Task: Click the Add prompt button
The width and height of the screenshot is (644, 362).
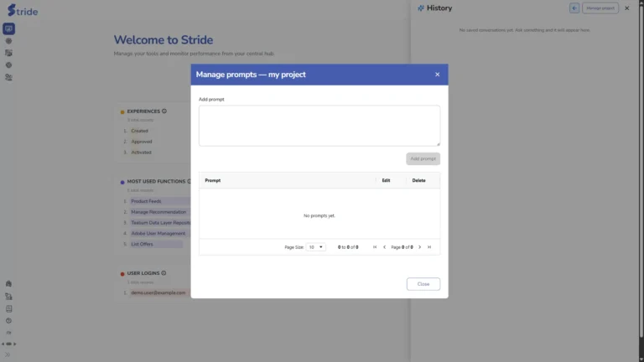Action: pos(423,159)
